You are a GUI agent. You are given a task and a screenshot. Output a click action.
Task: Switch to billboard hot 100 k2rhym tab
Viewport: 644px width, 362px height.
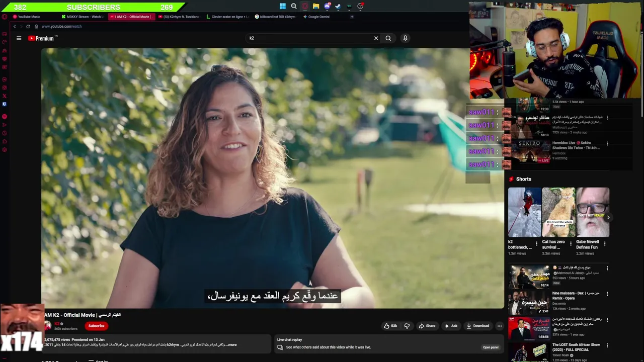click(275, 17)
